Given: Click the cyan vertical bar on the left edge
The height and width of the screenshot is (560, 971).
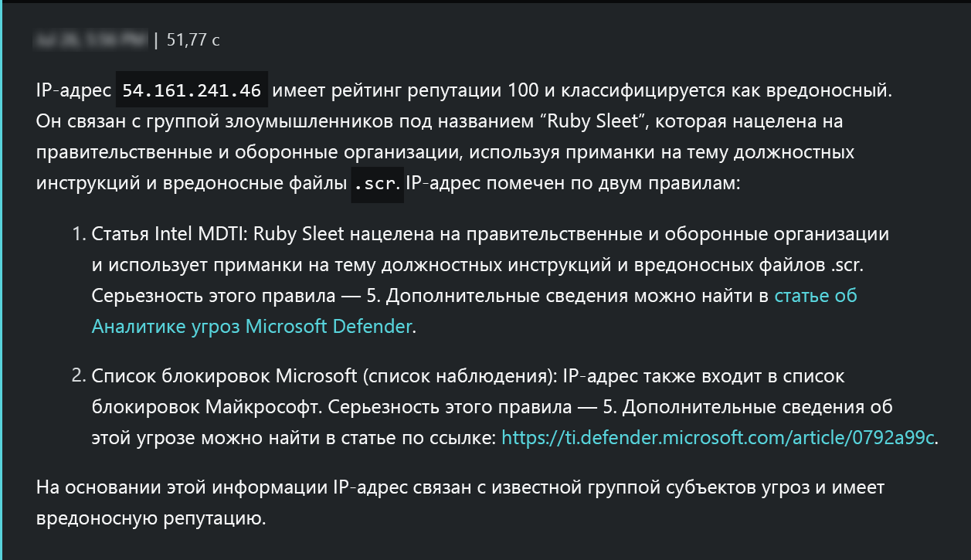Looking at the screenshot, I should tap(2, 280).
